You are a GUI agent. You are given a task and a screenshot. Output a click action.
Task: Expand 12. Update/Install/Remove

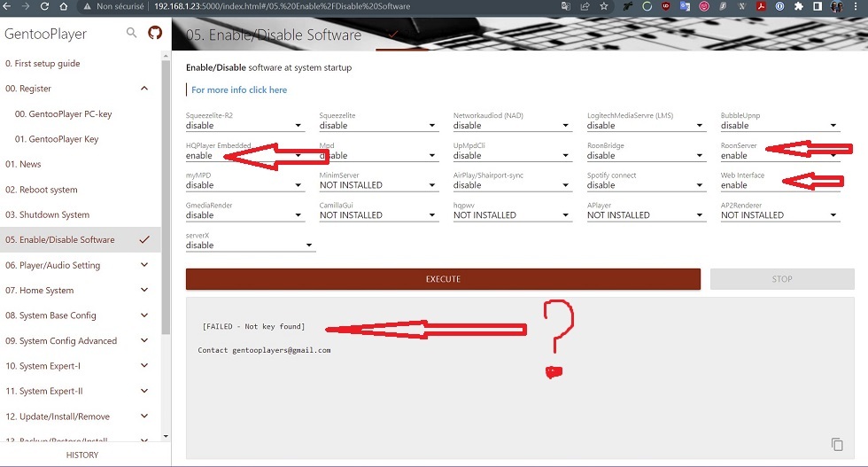click(x=144, y=416)
